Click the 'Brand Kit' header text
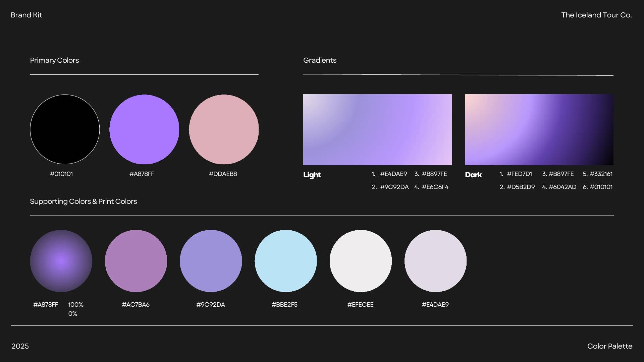Screen dimensions: 644x362 tap(26, 15)
